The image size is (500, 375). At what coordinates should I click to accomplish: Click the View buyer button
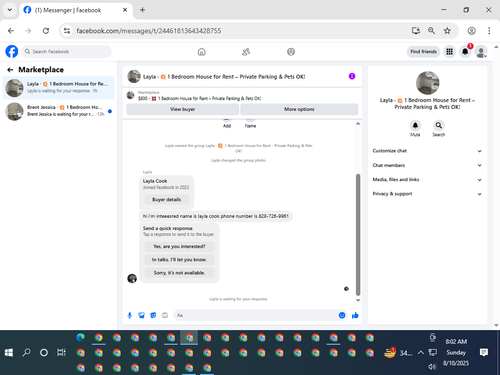[x=182, y=109]
